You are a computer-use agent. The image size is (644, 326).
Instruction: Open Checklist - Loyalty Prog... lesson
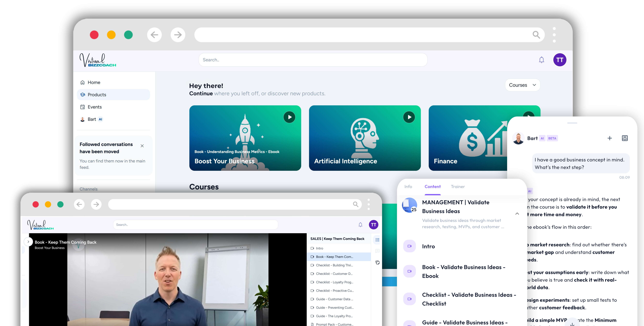(x=339, y=282)
